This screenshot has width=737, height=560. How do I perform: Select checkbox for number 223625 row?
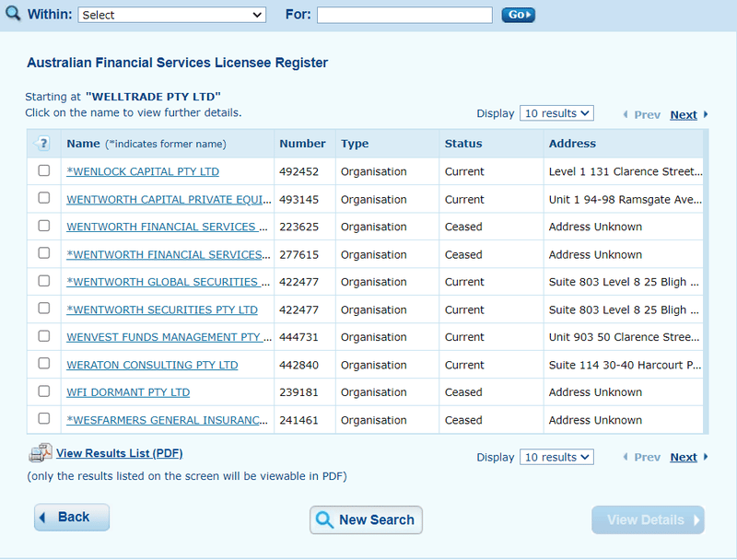click(x=43, y=226)
